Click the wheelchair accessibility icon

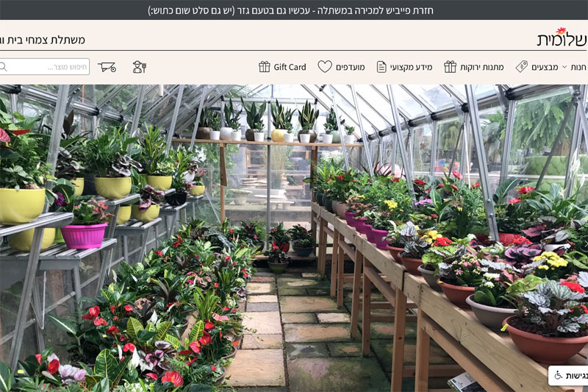pos(559,376)
